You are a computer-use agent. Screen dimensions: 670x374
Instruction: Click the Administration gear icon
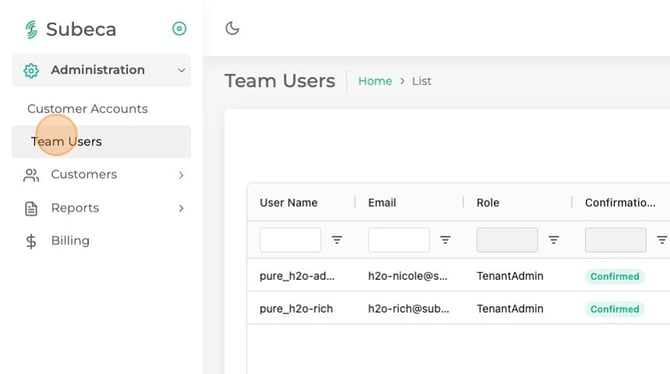click(31, 71)
